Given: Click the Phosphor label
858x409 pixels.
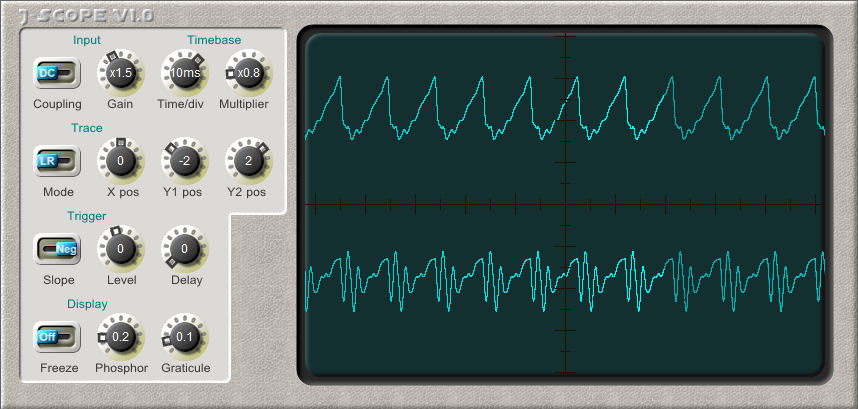Looking at the screenshot, I should pos(121,368).
